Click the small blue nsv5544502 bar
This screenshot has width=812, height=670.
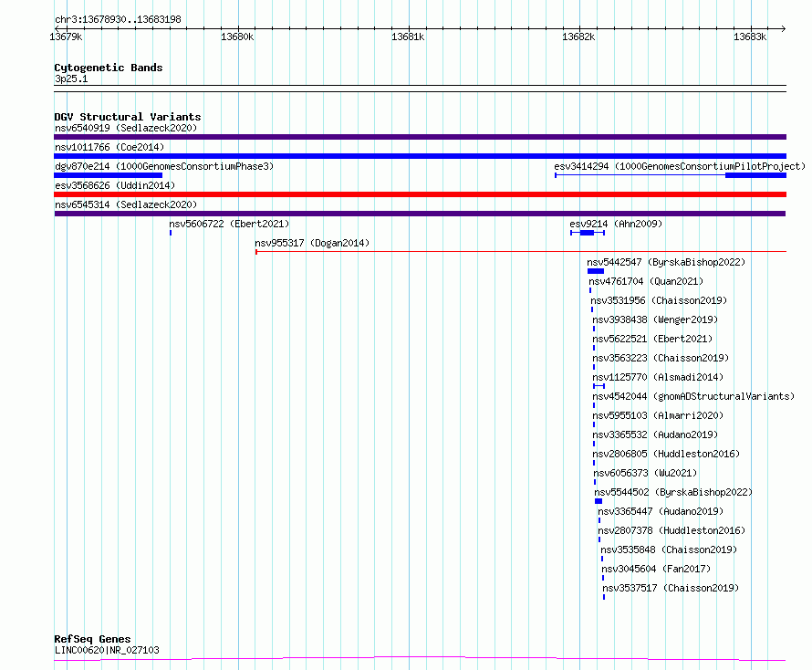(x=599, y=501)
